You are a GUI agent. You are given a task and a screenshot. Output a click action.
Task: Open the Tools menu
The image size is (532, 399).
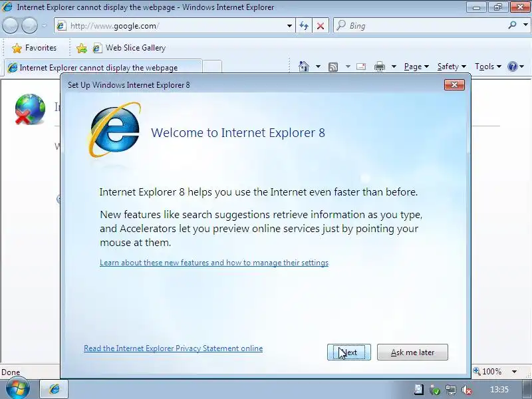pyautogui.click(x=488, y=66)
